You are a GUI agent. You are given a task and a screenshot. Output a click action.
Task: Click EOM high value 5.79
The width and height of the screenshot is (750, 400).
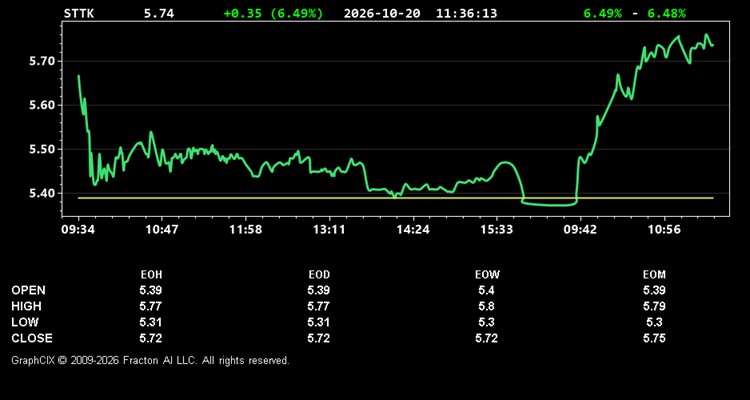tap(654, 306)
